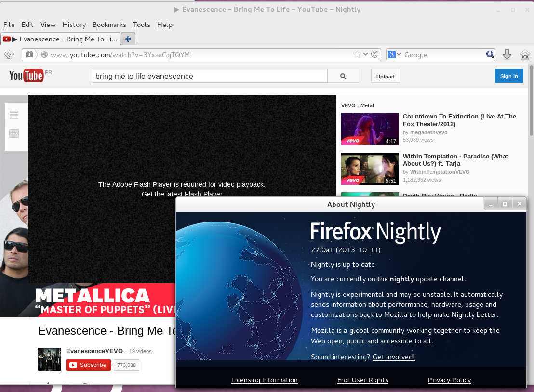Close the About Nightly dialog

point(520,204)
